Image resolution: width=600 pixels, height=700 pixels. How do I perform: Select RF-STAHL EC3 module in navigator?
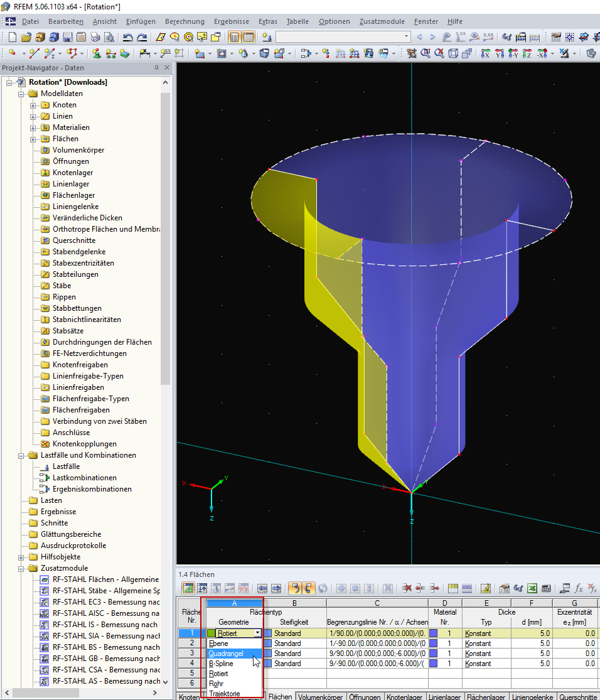pos(106,602)
